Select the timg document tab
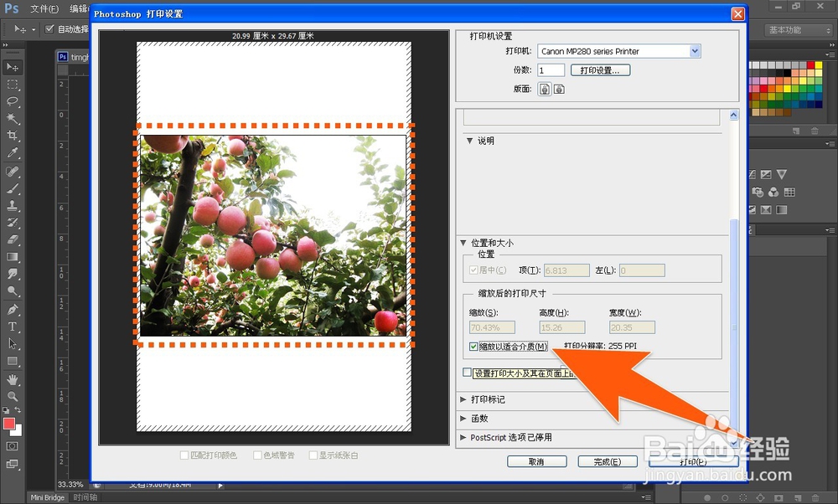This screenshot has width=838, height=504. (x=74, y=57)
